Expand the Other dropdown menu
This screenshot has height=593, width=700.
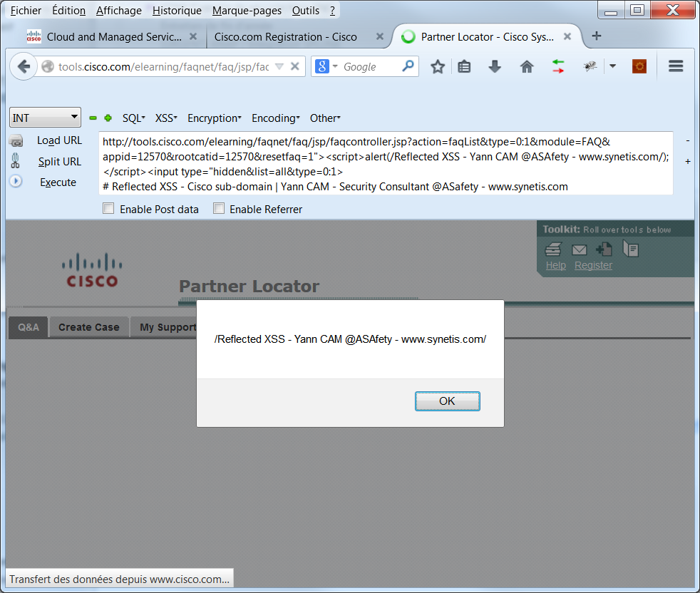pos(325,118)
